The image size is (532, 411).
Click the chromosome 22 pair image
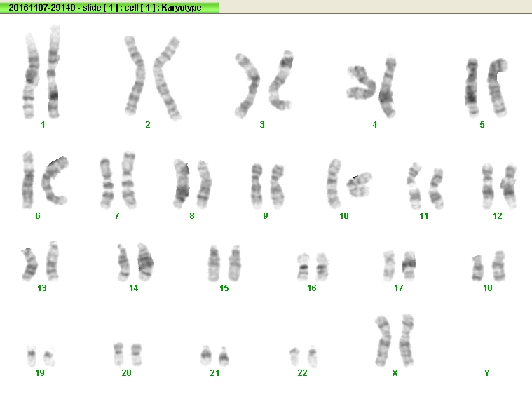pyautogui.click(x=303, y=356)
